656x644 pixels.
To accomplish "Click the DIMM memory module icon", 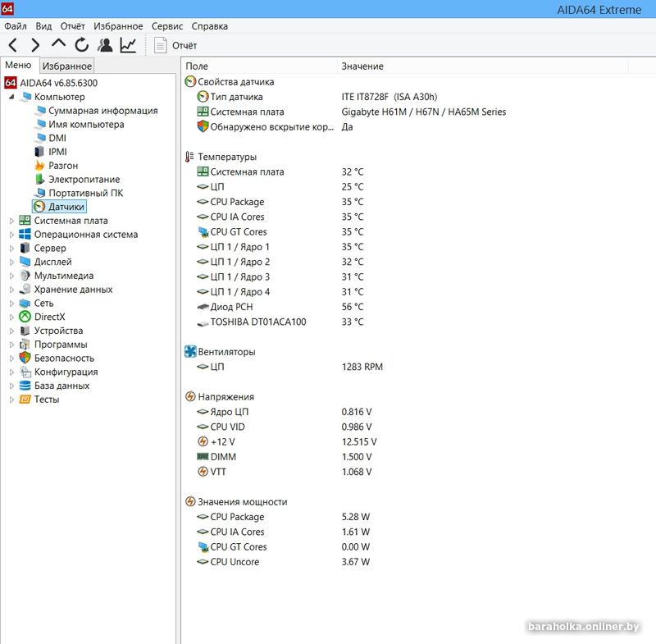I will tap(203, 456).
